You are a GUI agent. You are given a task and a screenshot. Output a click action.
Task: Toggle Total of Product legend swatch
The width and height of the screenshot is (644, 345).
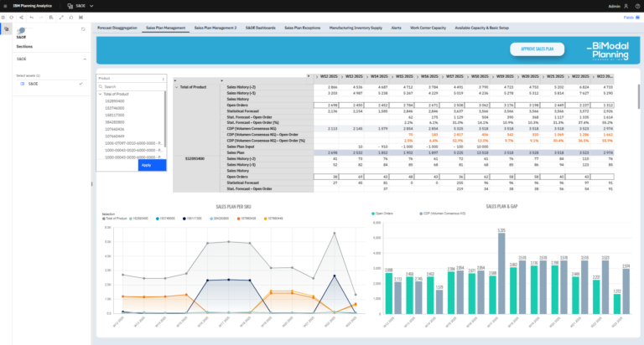[103, 219]
